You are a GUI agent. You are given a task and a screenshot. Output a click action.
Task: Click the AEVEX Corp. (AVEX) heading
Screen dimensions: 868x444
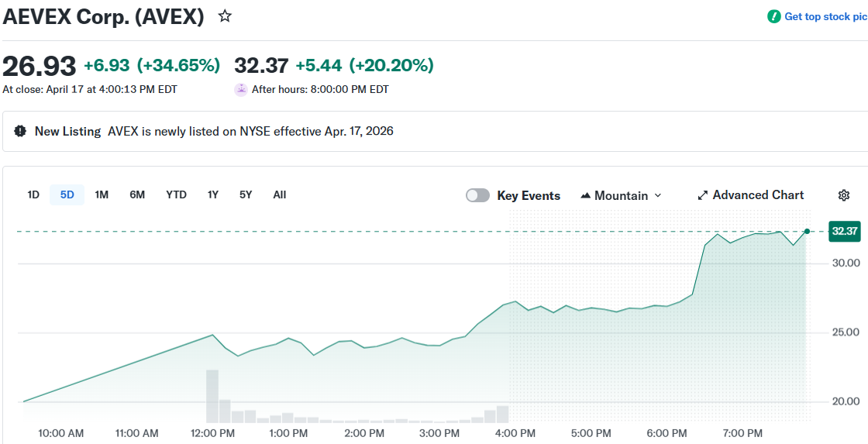(104, 16)
